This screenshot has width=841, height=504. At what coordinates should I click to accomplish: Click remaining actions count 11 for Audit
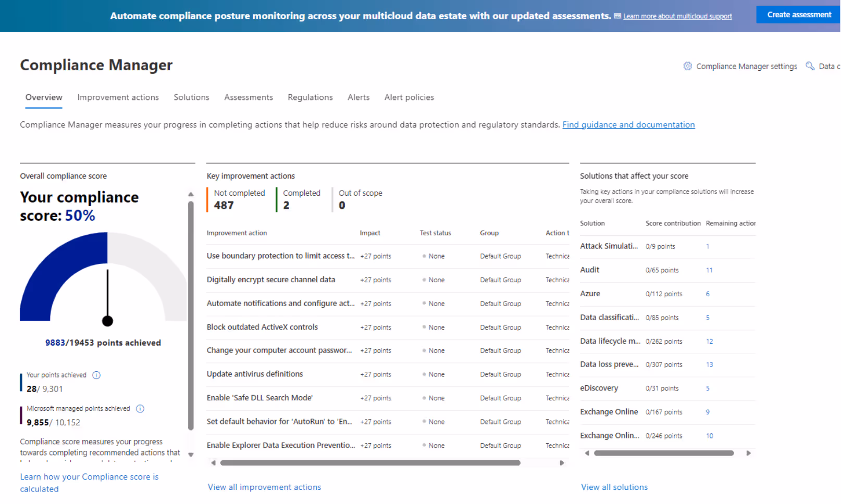pos(709,270)
